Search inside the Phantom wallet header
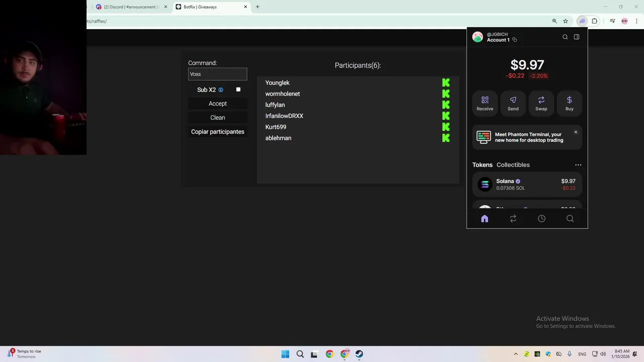The width and height of the screenshot is (644, 362). pos(565,37)
